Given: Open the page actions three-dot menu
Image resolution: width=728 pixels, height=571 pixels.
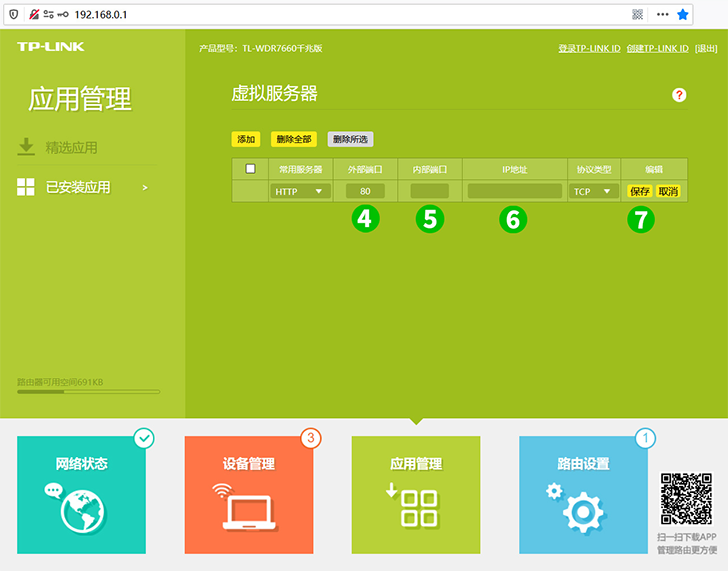Looking at the screenshot, I should tap(663, 14).
